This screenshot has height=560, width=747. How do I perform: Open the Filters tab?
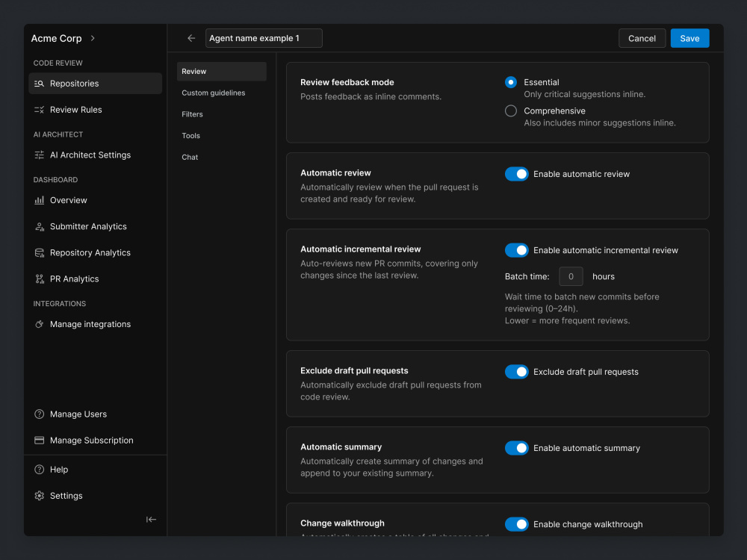[x=222, y=114]
